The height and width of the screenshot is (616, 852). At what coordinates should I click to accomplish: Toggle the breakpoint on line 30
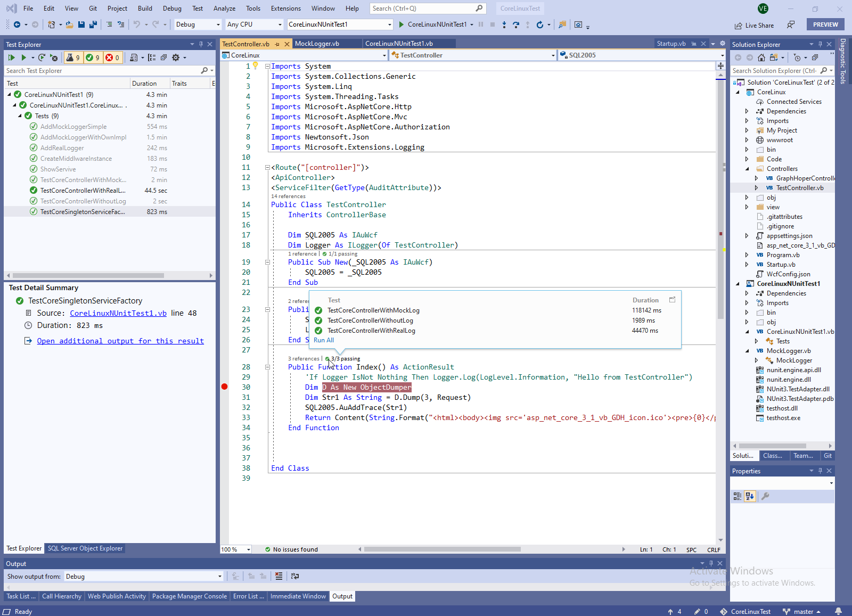pos(225,387)
